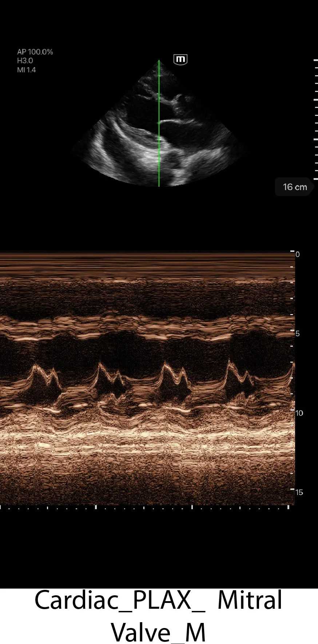Screen dimensions: 318x644
Task: Click the AP 100.0% acoustic power text
Action: point(35,52)
